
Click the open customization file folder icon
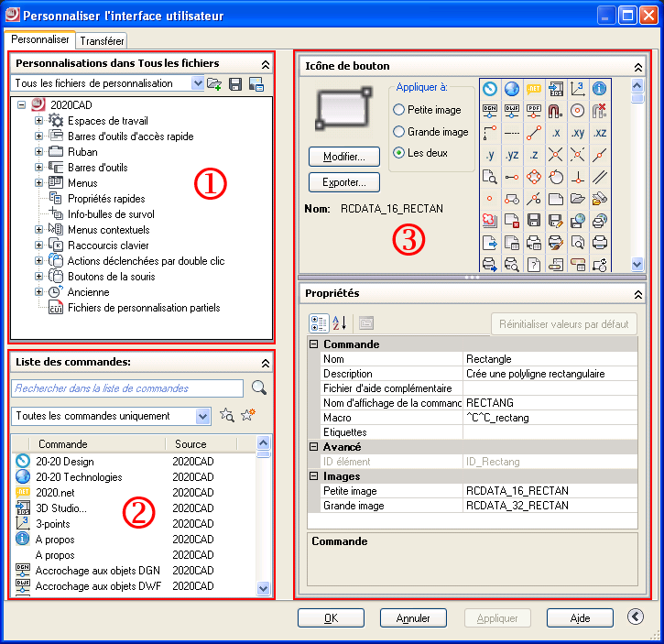pos(215,84)
